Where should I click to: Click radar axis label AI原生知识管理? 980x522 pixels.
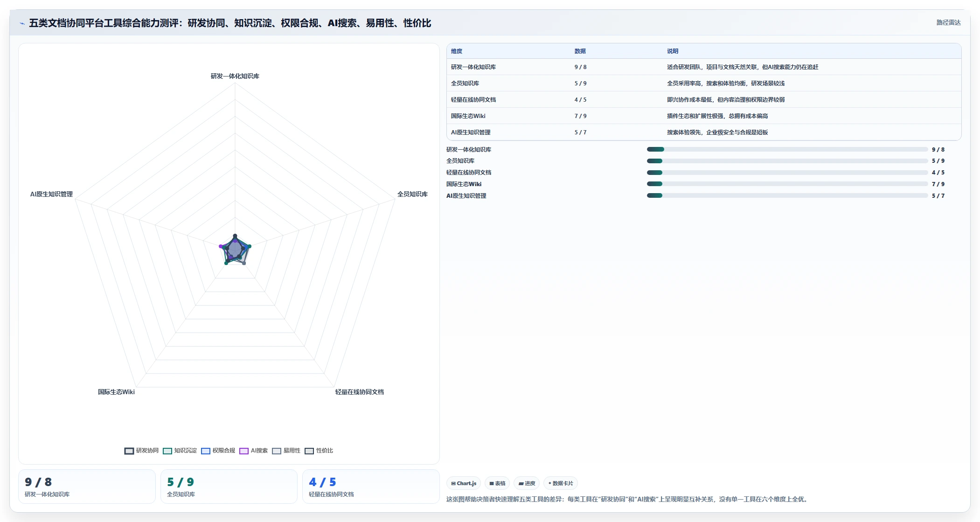(x=51, y=194)
